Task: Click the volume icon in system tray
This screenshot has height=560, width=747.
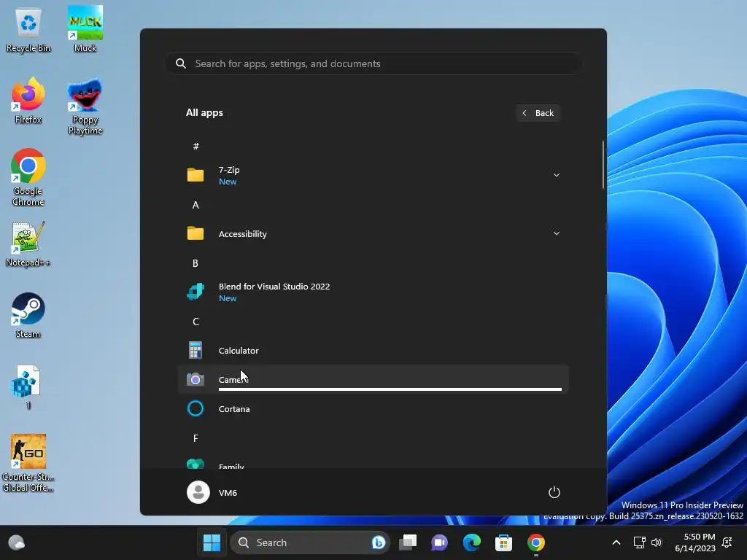Action: [657, 542]
